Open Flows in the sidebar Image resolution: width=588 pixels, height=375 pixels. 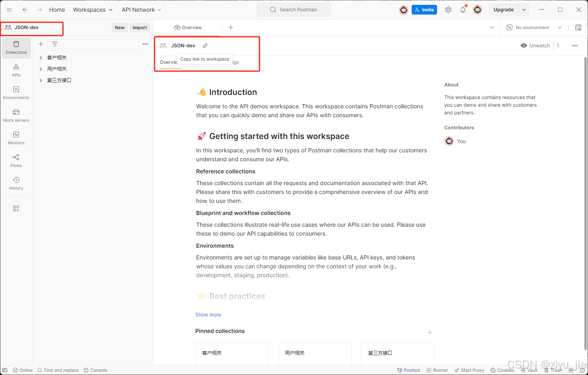pos(16,161)
